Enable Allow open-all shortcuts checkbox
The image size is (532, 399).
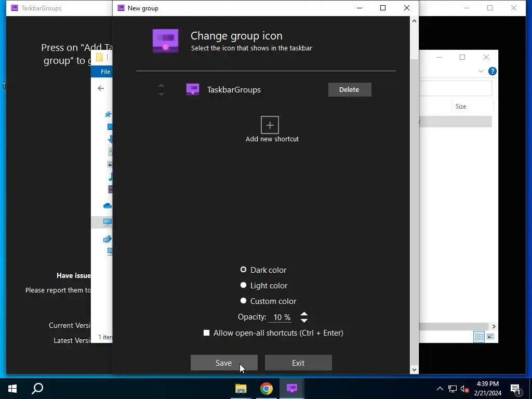click(206, 333)
